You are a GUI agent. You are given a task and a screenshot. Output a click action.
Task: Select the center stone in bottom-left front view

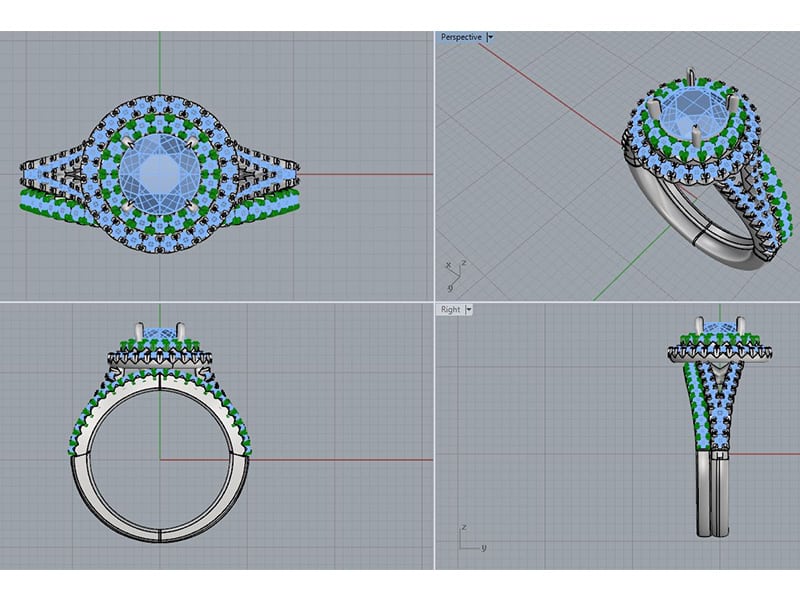(x=160, y=334)
